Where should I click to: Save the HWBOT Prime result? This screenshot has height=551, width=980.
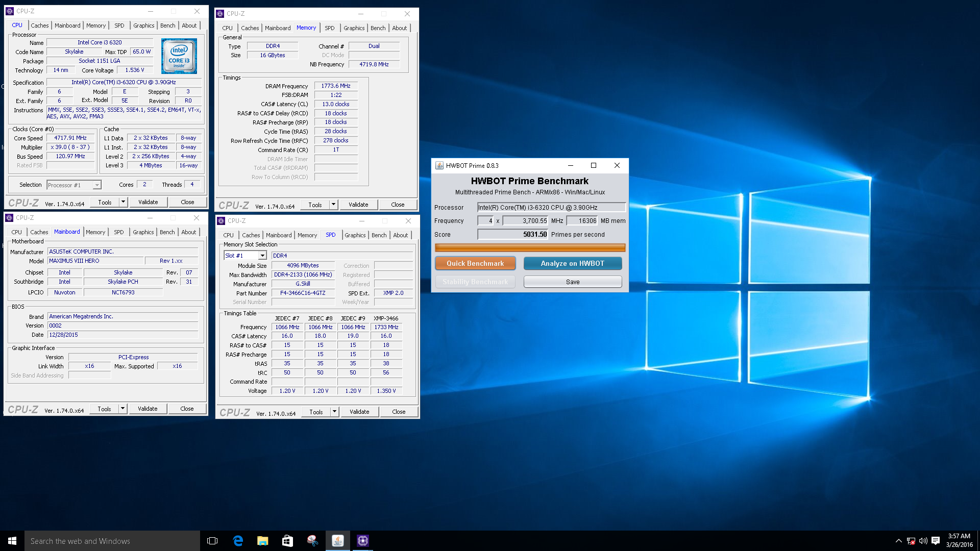coord(573,282)
